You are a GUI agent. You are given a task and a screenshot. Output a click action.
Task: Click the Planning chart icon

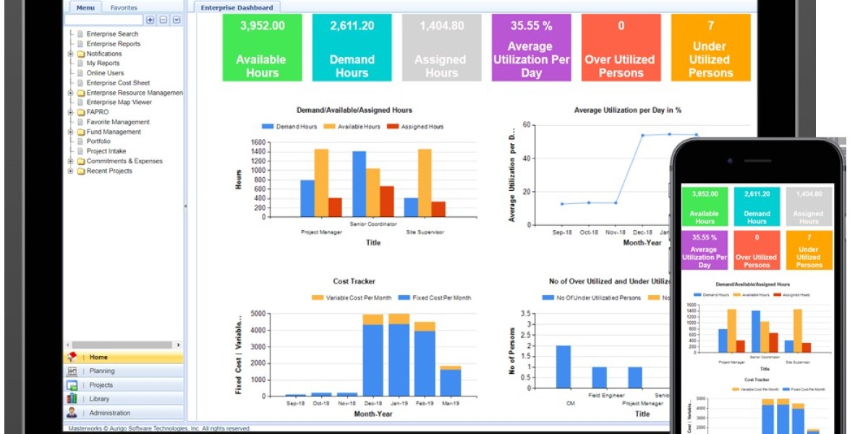tap(72, 371)
